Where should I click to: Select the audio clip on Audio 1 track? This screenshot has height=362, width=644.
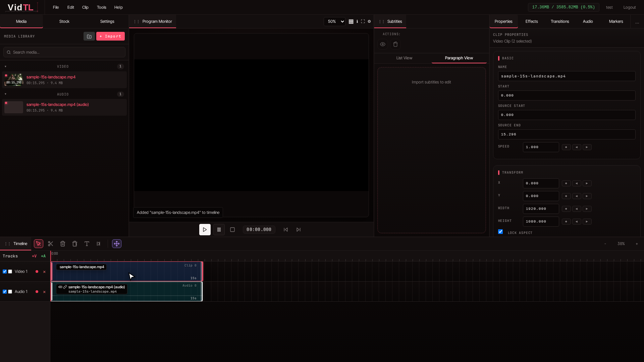pyautogui.click(x=127, y=292)
